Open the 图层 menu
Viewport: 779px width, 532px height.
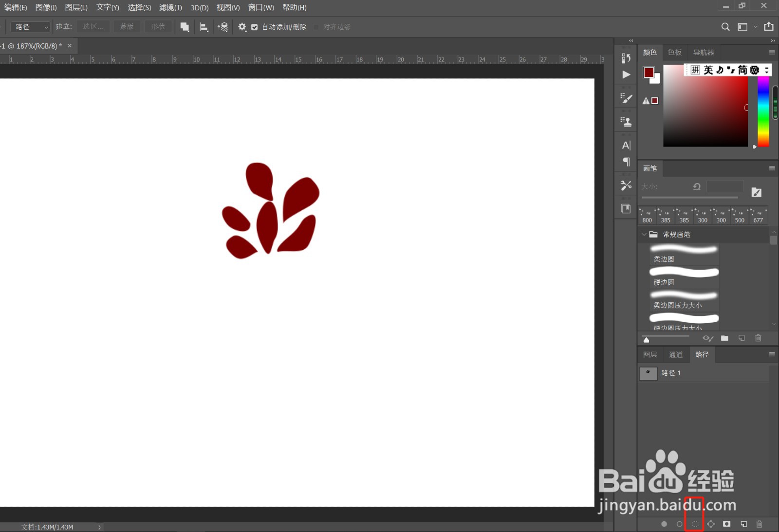(76, 7)
